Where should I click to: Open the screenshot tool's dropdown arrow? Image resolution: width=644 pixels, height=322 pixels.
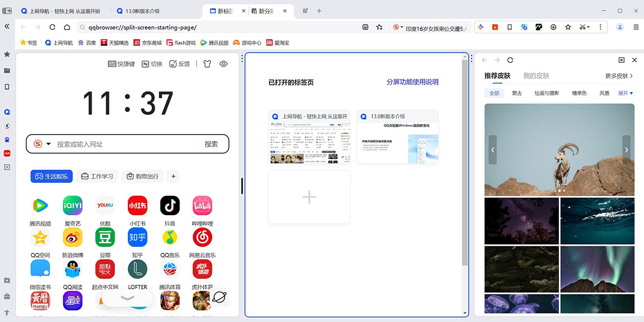(589, 26)
